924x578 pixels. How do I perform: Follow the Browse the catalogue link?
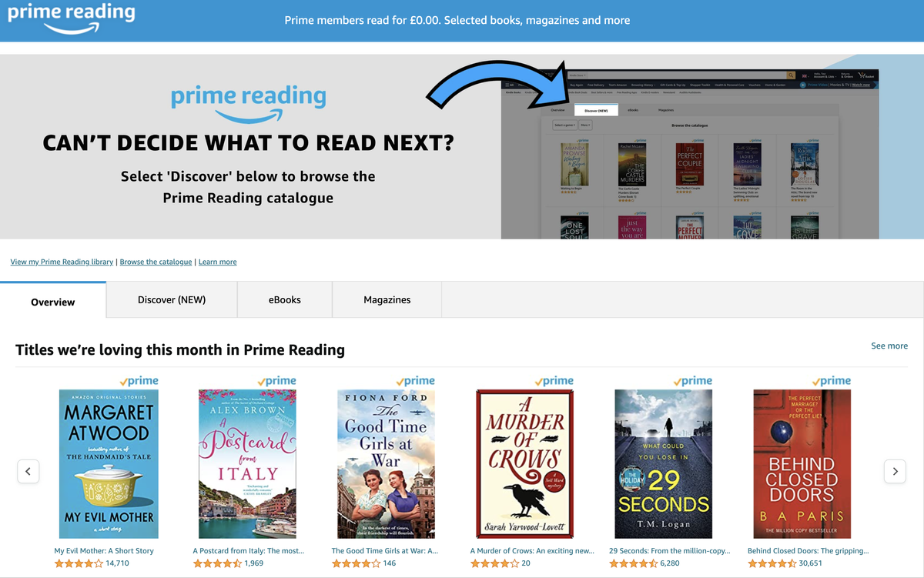[x=156, y=262]
